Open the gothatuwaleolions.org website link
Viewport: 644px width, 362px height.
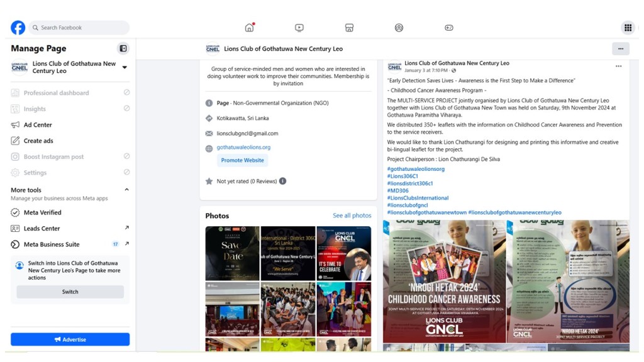(x=243, y=147)
